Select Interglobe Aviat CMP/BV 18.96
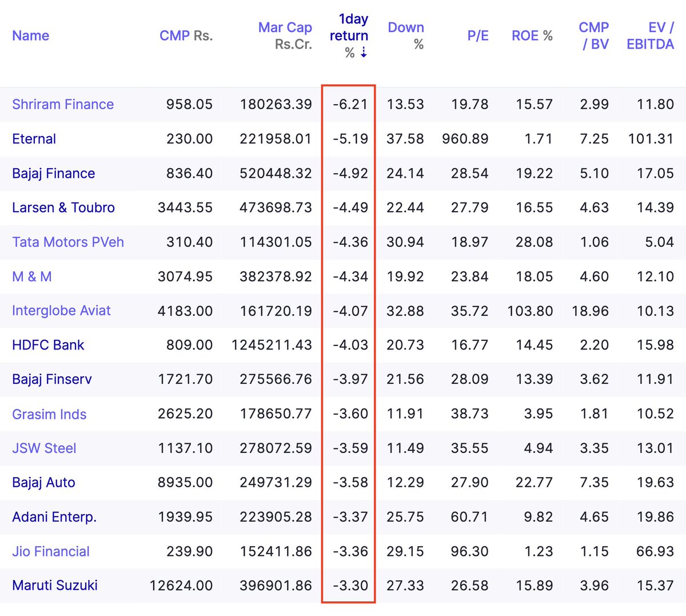The width and height of the screenshot is (686, 616). tap(591, 311)
